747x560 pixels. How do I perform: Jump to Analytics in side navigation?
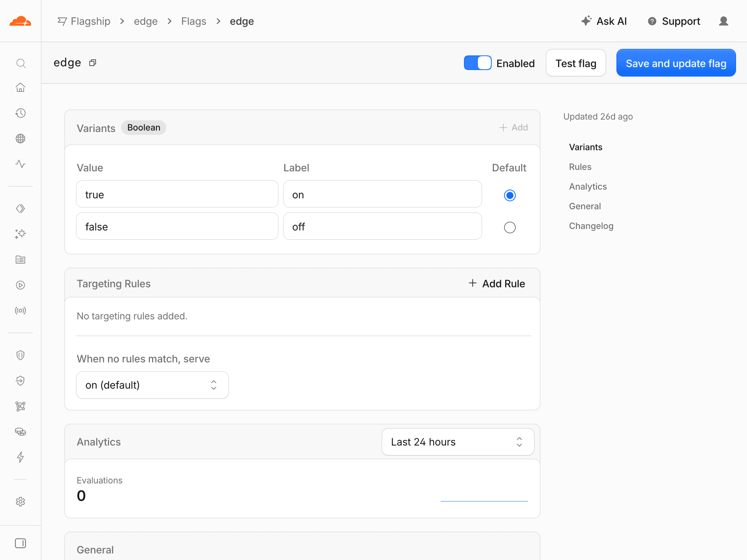[588, 186]
